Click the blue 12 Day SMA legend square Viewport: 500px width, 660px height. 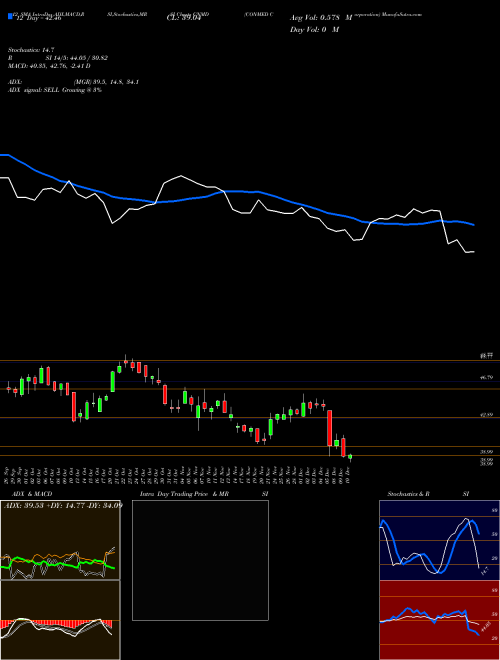[x=10, y=17]
